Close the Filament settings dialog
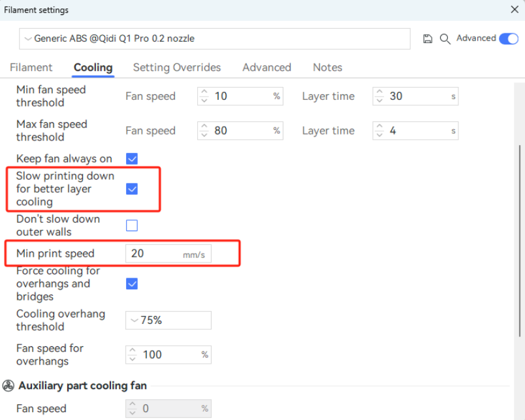Screen dimensions: 525x420 coord(514,10)
